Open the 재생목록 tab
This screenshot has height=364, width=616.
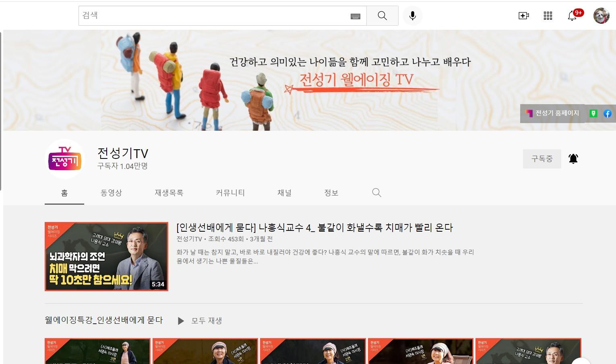[169, 193]
